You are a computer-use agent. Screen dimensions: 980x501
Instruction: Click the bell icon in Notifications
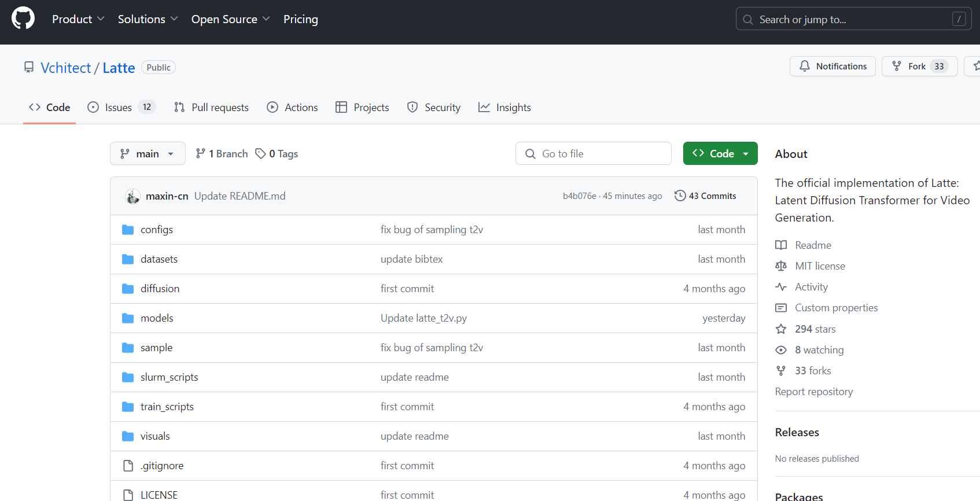coord(805,66)
